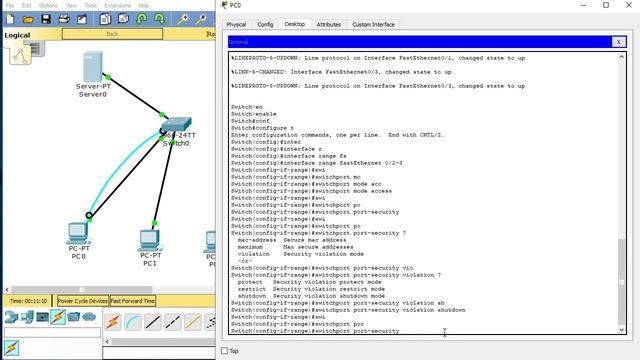Open the Edit menu
Viewport: 640px width, 360px height.
point(27,5)
